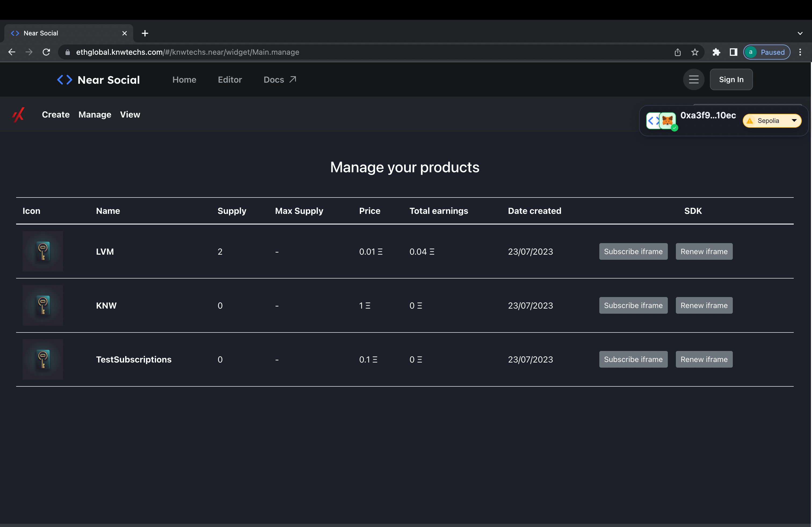
Task: Click the Subscribe iframe for TestSubscriptions
Action: pyautogui.click(x=633, y=359)
